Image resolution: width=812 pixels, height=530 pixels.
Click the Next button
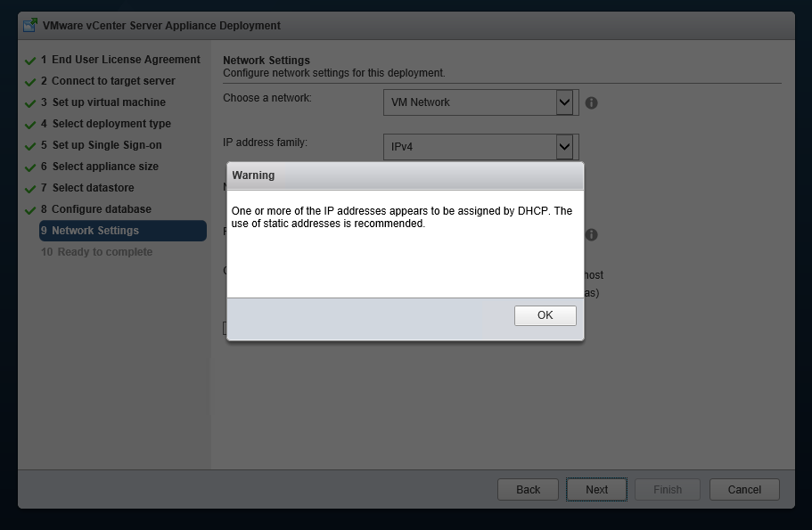coord(596,490)
